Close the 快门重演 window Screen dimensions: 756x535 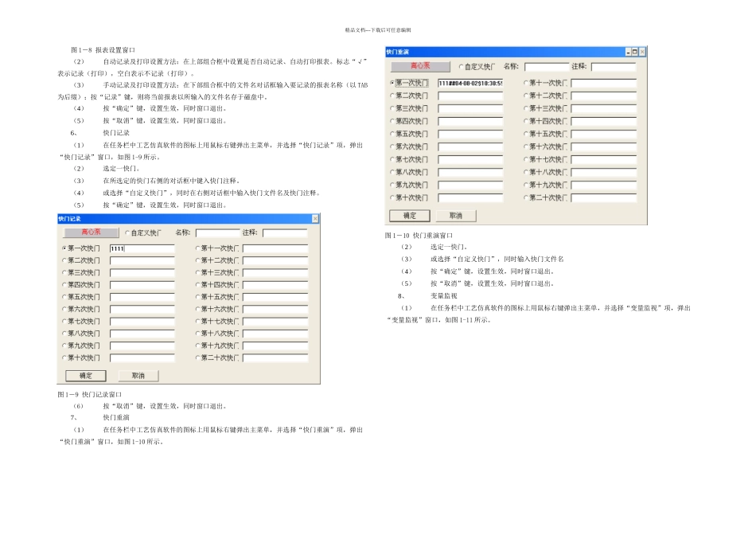pos(641,52)
